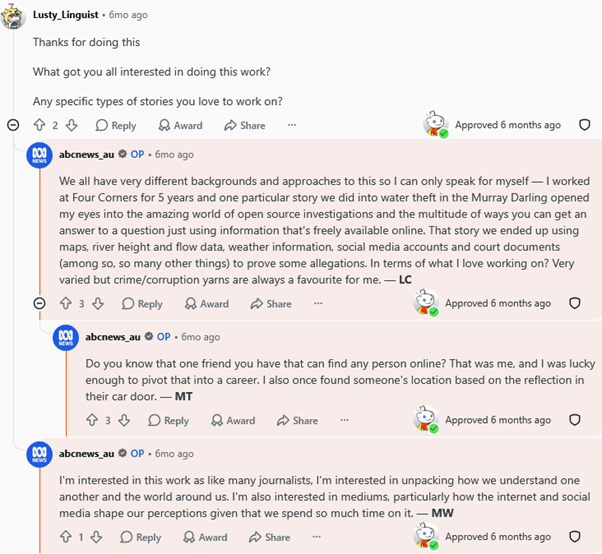The image size is (602, 554).
Task: Open abcnews_au profile from the MT reply
Action: (113, 337)
